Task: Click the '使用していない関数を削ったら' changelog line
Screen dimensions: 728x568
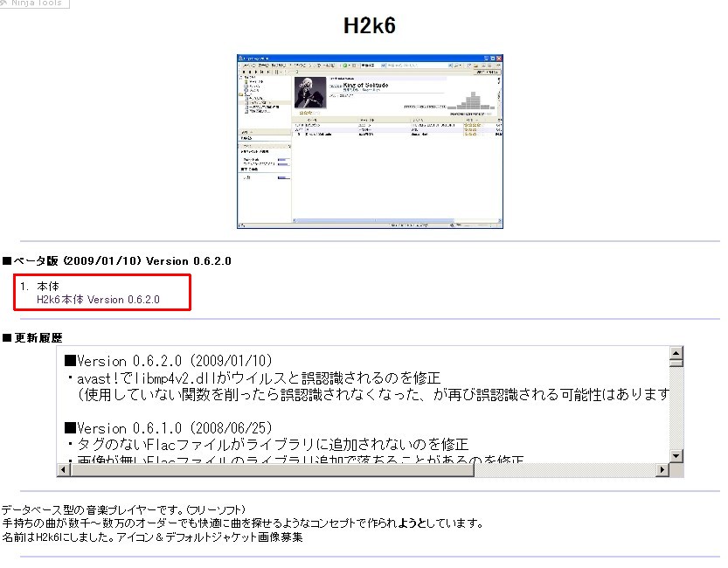Action: tap(373, 394)
